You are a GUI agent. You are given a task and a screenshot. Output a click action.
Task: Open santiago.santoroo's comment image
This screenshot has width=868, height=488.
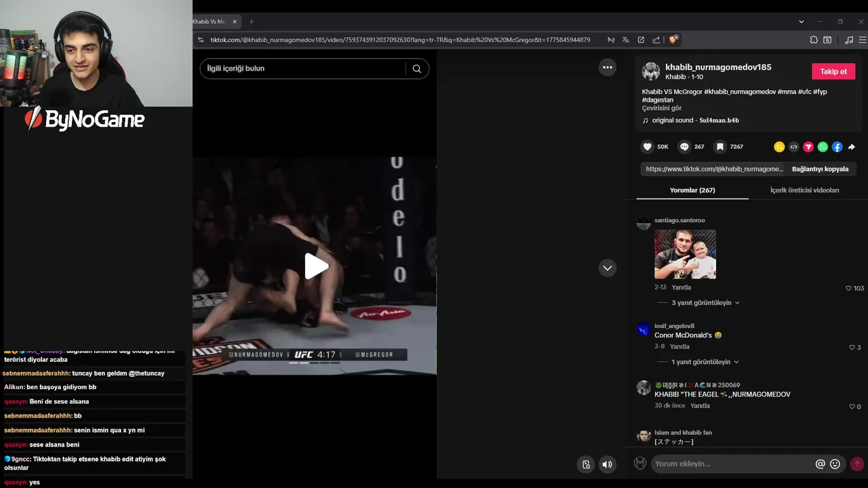tap(685, 254)
